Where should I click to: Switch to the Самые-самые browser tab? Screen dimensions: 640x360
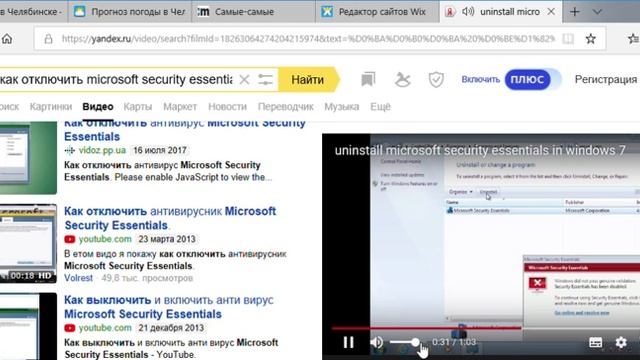pos(253,12)
